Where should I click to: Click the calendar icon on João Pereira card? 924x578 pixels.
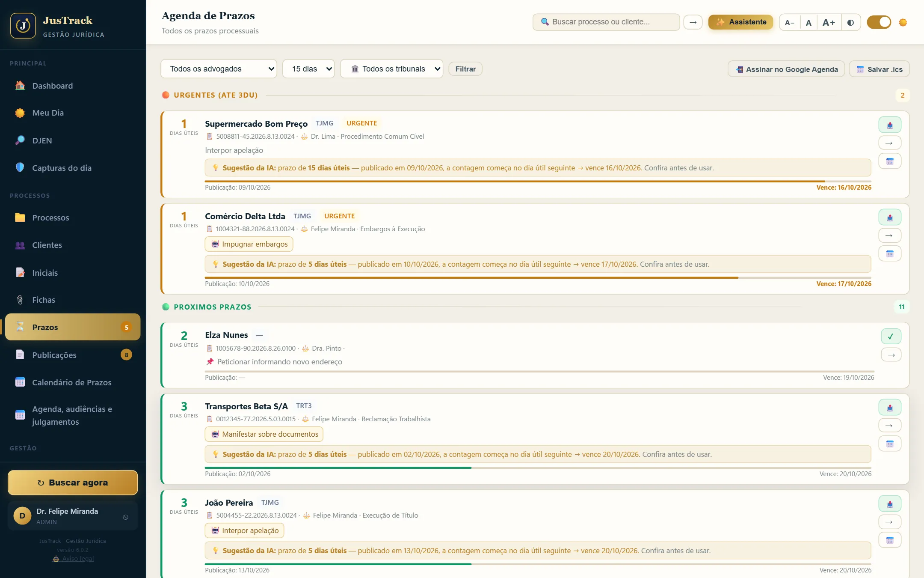(x=890, y=540)
